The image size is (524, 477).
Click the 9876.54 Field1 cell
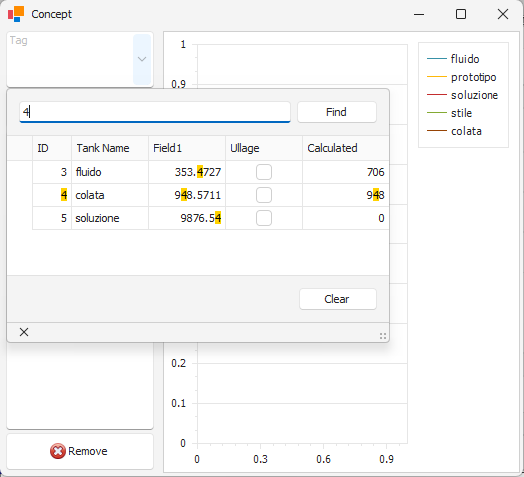coord(187,218)
